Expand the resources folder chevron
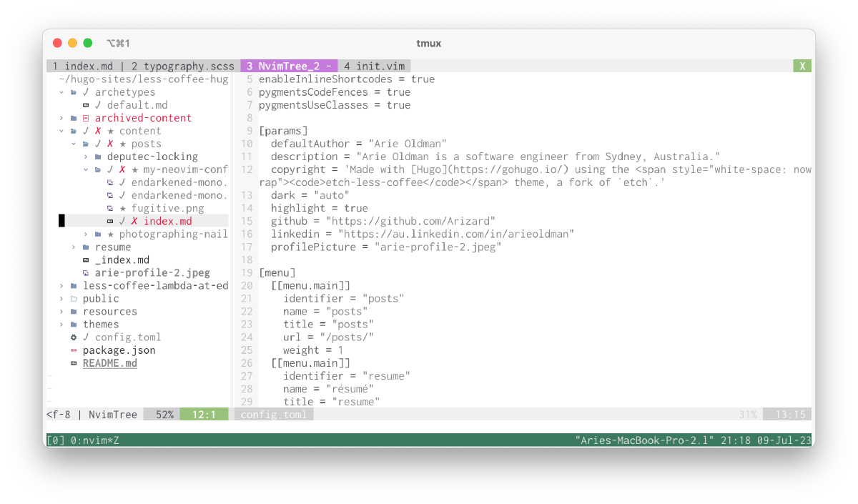 [61, 312]
